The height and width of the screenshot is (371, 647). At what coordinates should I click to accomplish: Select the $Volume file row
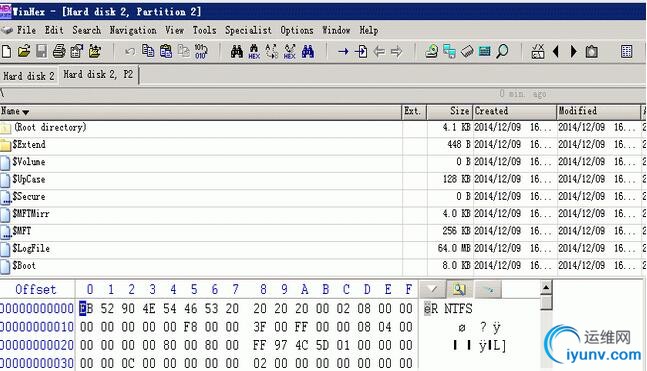[x=322, y=162]
